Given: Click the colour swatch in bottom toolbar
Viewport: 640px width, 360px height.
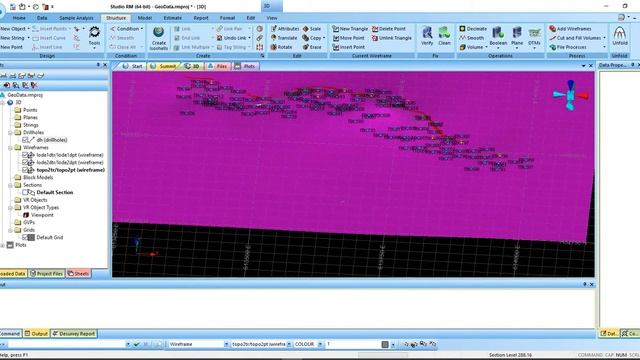Looking at the screenshot, I should click(385, 344).
